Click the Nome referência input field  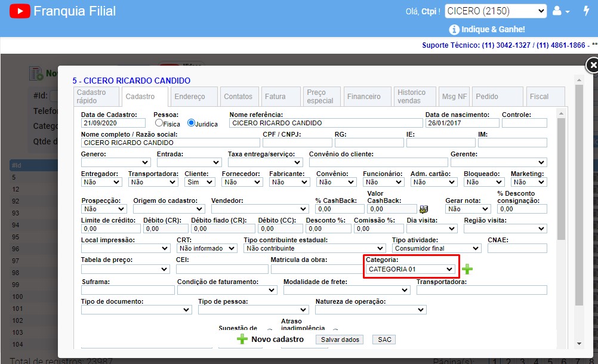[326, 123]
